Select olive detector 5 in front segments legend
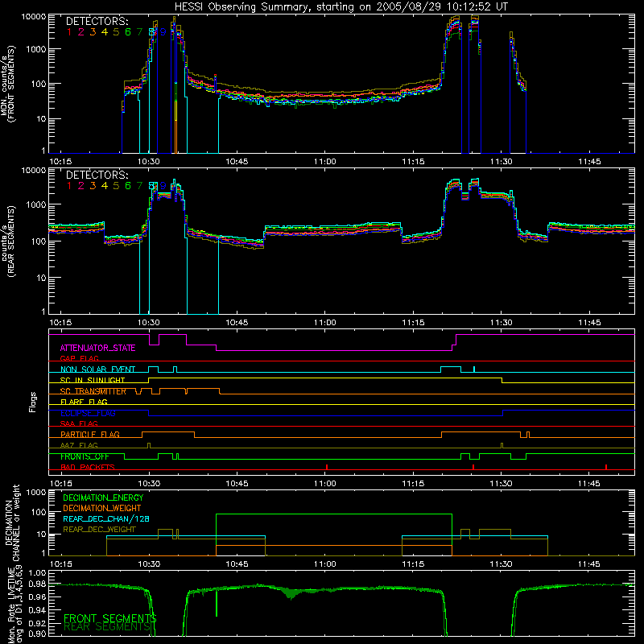644x644 pixels. 116,32
